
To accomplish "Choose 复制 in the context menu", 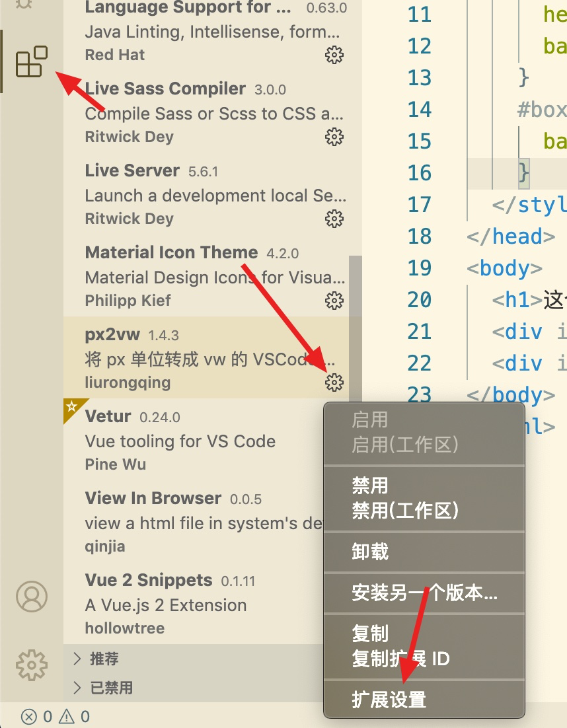I will pyautogui.click(x=369, y=634).
